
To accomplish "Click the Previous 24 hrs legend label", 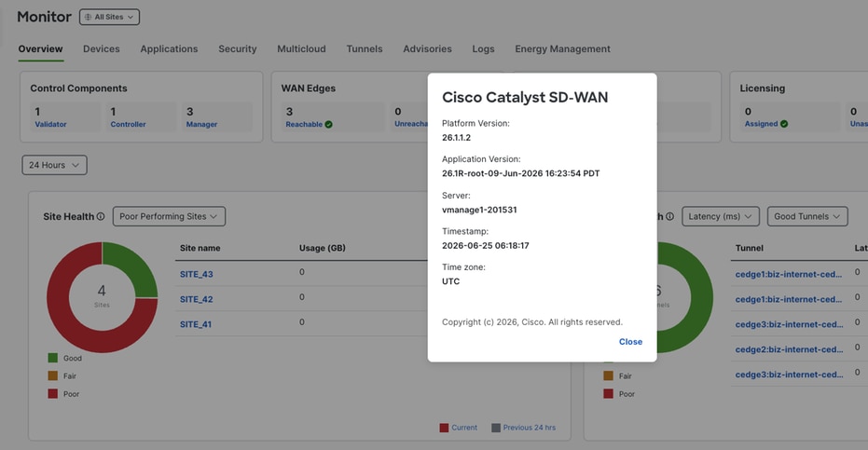I will pyautogui.click(x=530, y=428).
